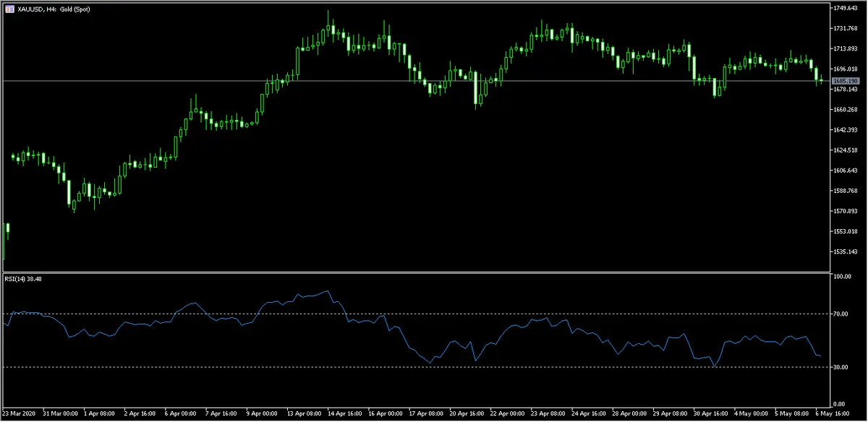Viewport: 868px width, 422px height.
Task: Click the 100.00 label on RSI scale
Action: [x=841, y=277]
